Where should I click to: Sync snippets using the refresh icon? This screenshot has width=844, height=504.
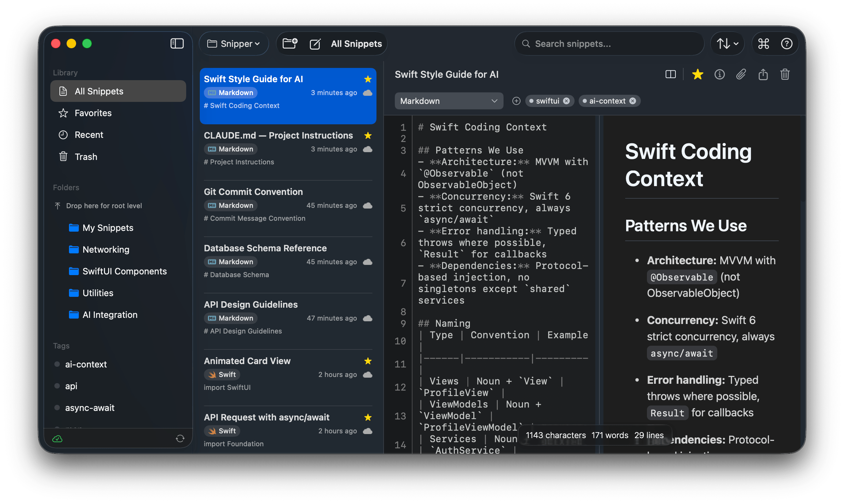[x=180, y=438]
